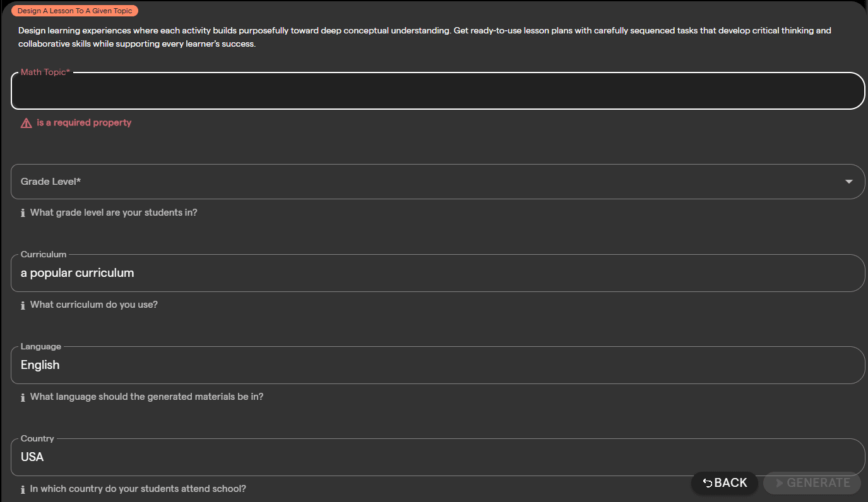This screenshot has height=502, width=868.
Task: Click the info icon beside grade level hint
Action: 23,213
